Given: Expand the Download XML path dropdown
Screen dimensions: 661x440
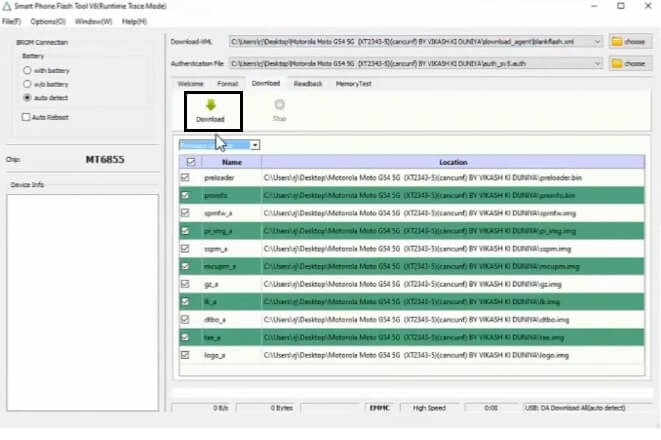Looking at the screenshot, I should click(597, 42).
